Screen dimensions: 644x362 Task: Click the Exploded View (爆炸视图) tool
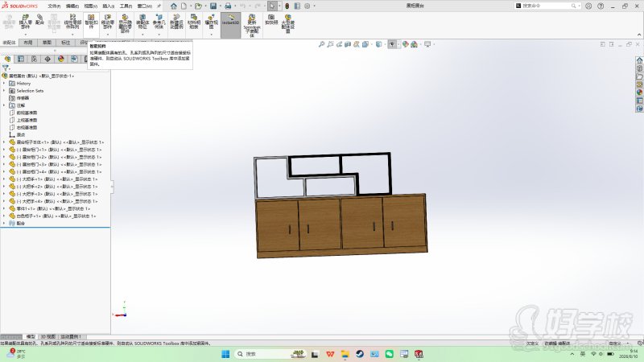(211, 22)
